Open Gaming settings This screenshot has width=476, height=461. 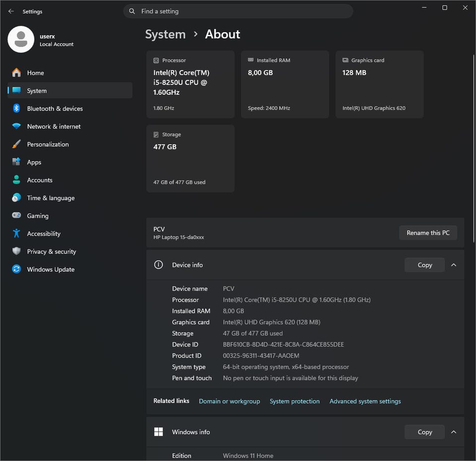click(70, 216)
